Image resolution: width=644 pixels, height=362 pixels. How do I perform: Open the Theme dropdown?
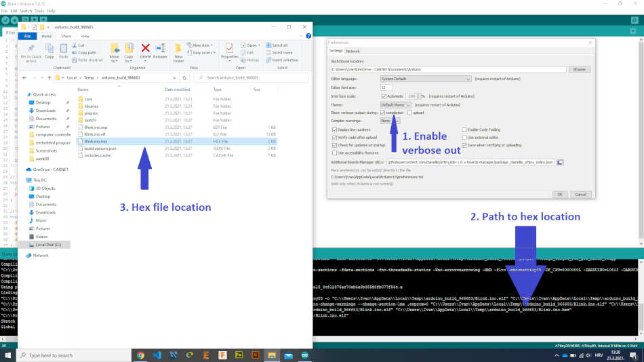[x=395, y=105]
